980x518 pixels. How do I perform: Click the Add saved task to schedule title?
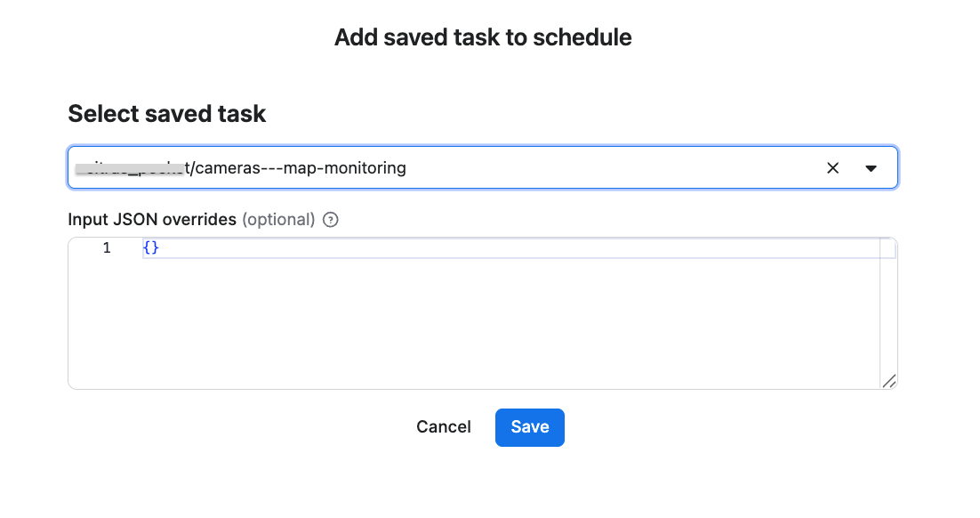[x=483, y=37]
